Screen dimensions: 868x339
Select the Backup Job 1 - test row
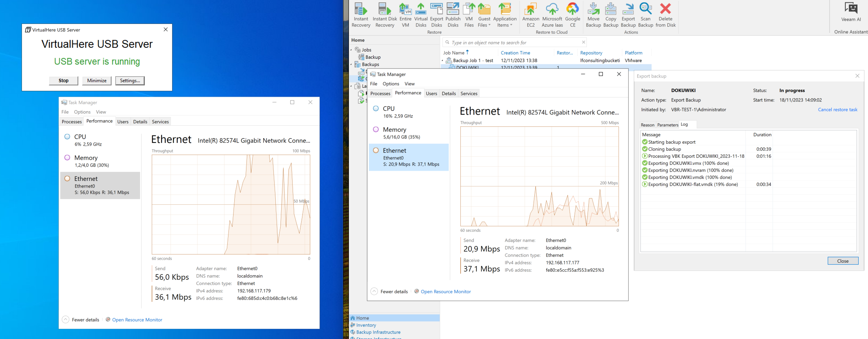click(x=546, y=61)
